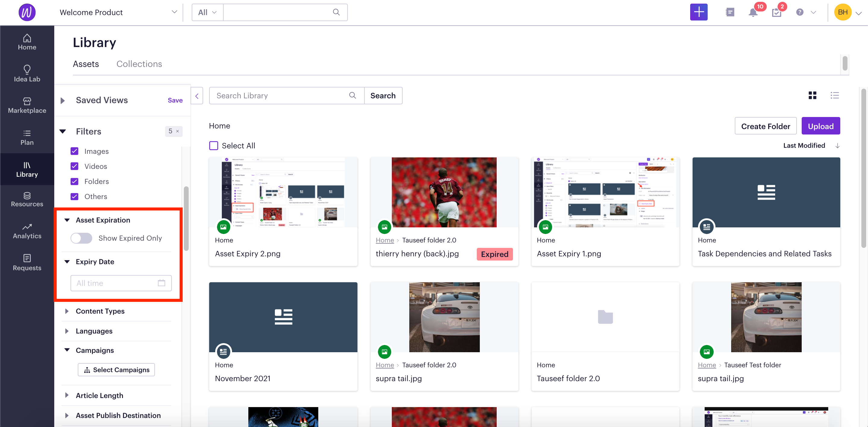Screen dimensions: 868x427
Task: Switch to list view
Action: point(834,95)
